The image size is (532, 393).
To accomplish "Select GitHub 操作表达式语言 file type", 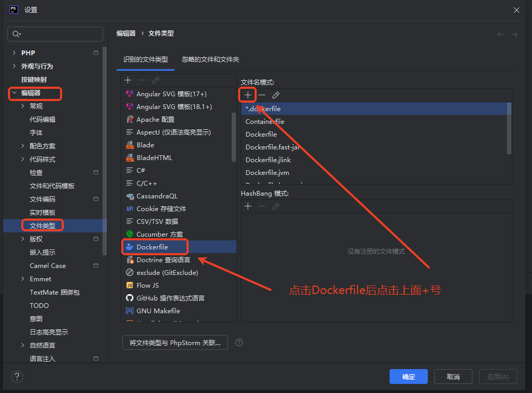I will [170, 298].
